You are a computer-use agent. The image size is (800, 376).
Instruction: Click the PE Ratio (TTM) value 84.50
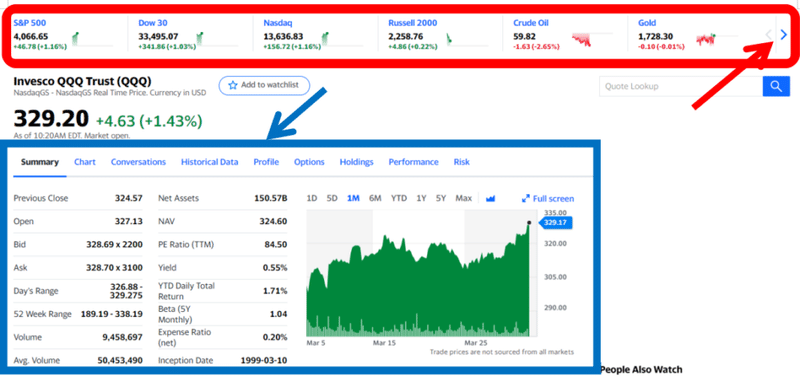[276, 245]
